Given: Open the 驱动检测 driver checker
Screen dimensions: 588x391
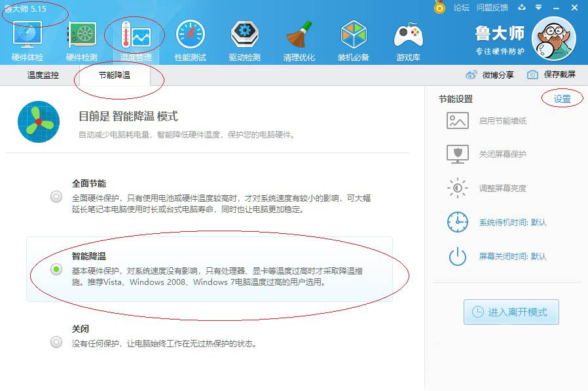Looking at the screenshot, I should [x=244, y=39].
